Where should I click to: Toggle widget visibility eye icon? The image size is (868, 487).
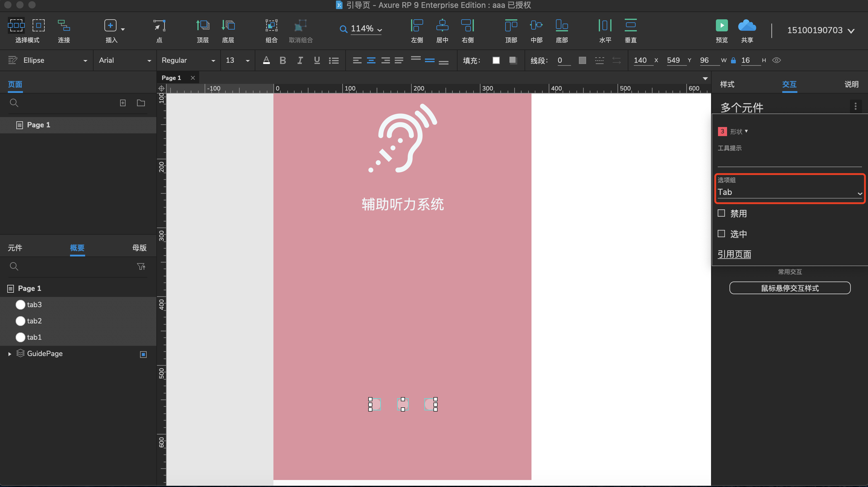pos(776,60)
